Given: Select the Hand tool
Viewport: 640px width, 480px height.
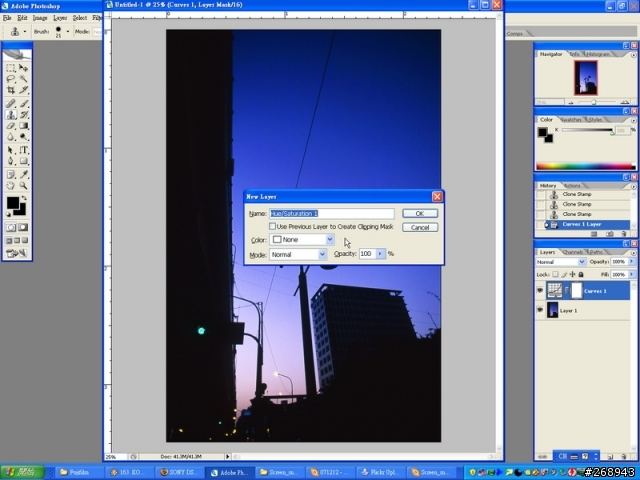Looking at the screenshot, I should click(11, 186).
